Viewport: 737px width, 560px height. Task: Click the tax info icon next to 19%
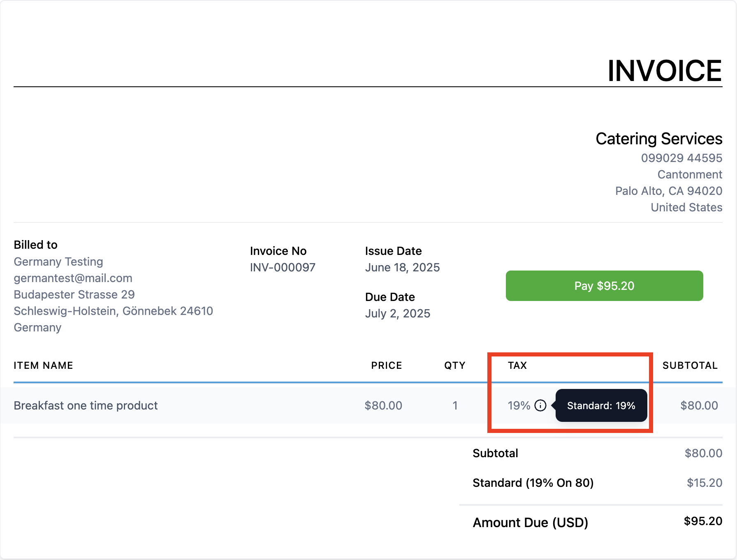tap(540, 405)
